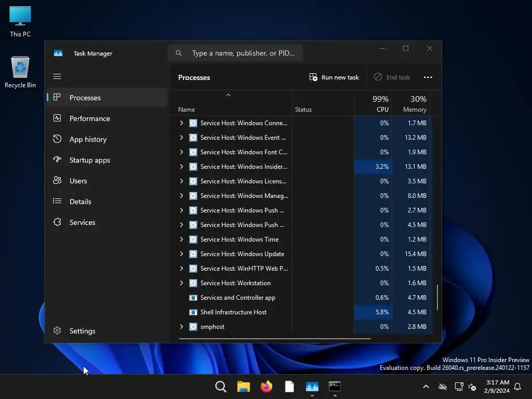Open the three-dot more options menu
The width and height of the screenshot is (532, 399).
click(428, 77)
